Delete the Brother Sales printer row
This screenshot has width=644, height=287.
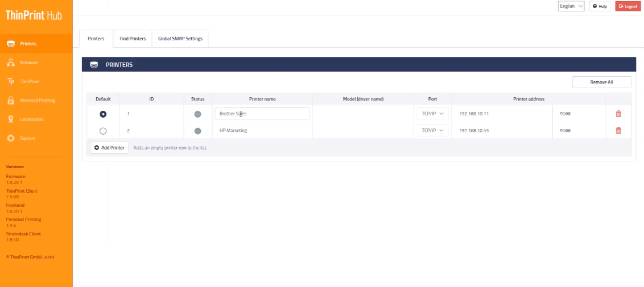coord(618,114)
